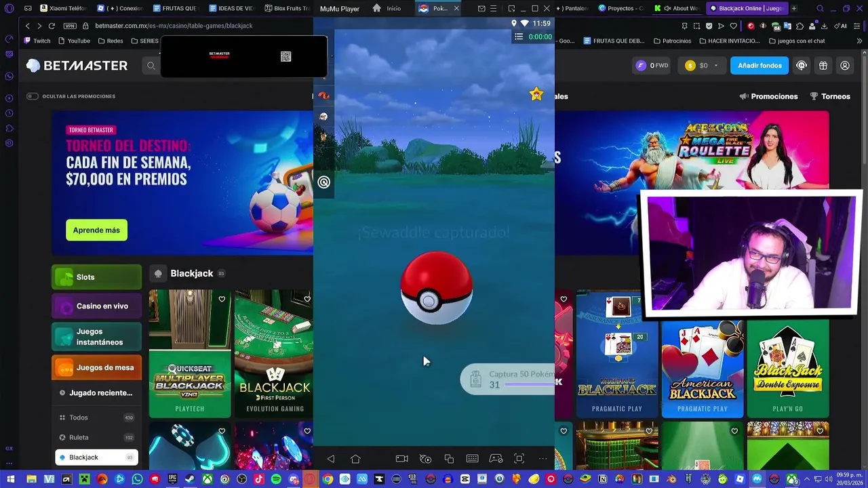868x488 pixels.
Task: Open the FWD points balance selector
Action: [652, 66]
